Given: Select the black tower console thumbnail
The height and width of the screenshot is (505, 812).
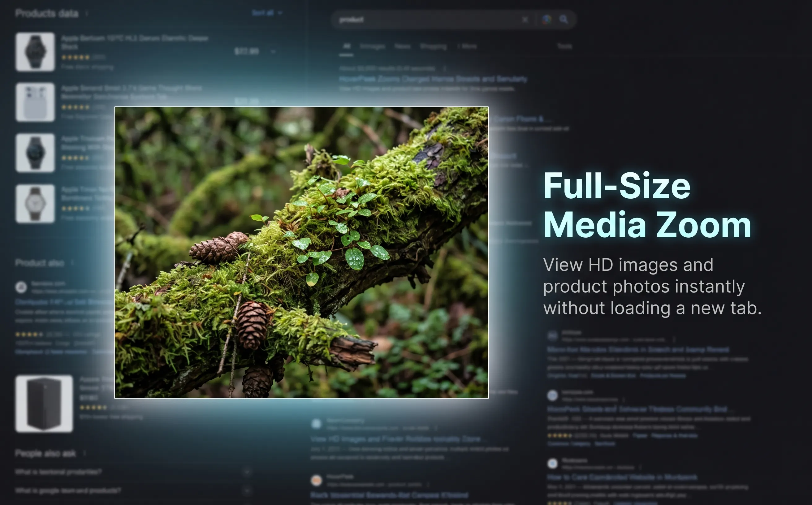Looking at the screenshot, I should pos(44,404).
